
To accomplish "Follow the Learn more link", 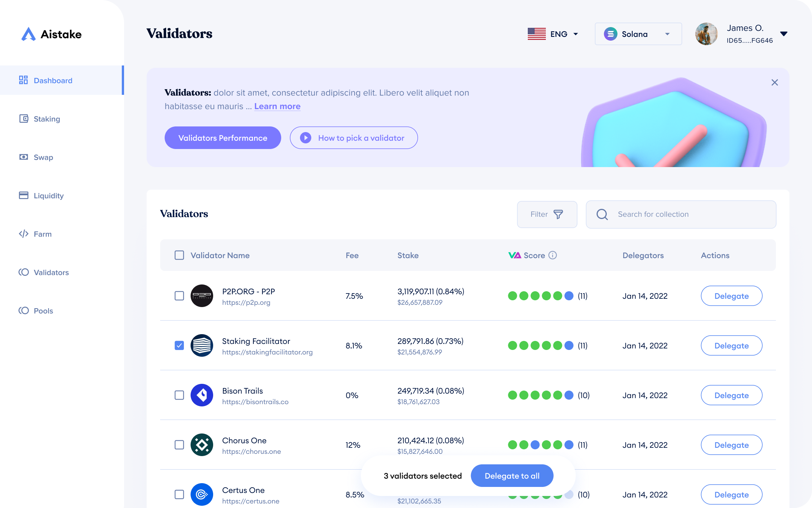I will point(277,106).
